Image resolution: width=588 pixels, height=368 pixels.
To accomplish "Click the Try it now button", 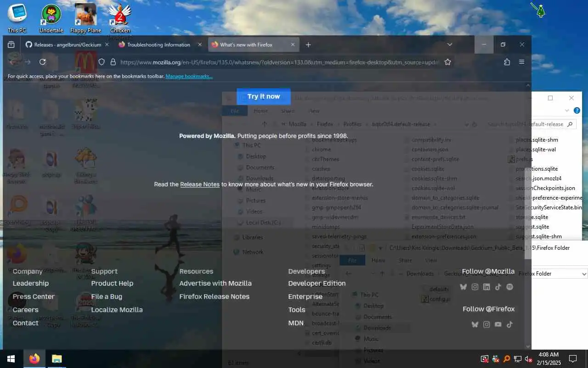I will [264, 97].
